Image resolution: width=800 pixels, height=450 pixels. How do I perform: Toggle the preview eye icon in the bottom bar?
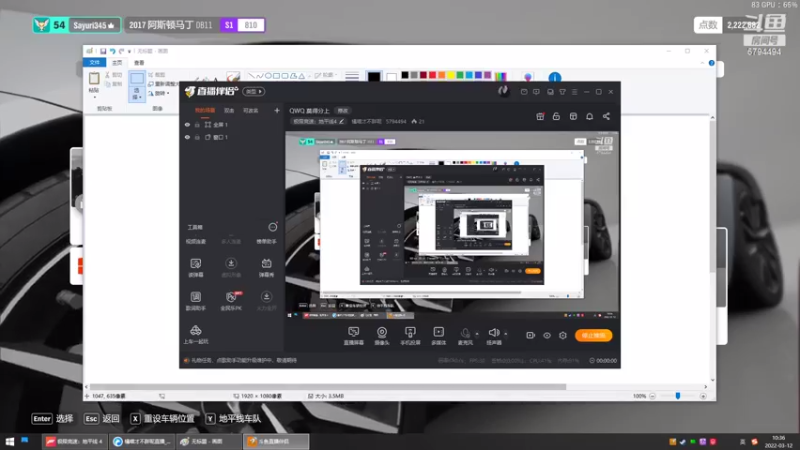[546, 335]
